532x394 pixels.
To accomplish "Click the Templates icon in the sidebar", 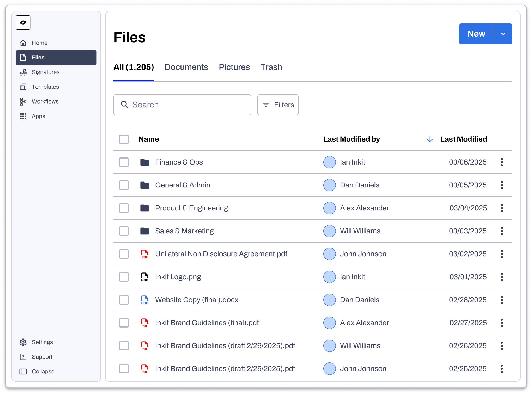I will (x=23, y=87).
